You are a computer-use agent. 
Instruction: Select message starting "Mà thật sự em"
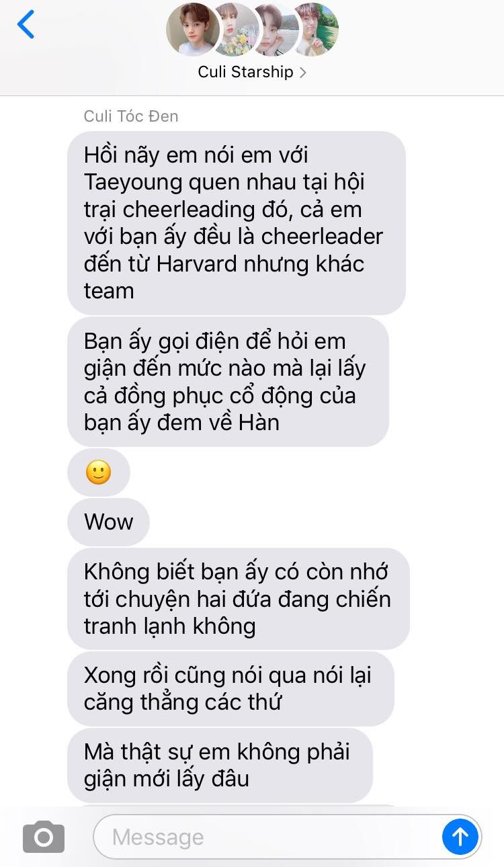[220, 766]
